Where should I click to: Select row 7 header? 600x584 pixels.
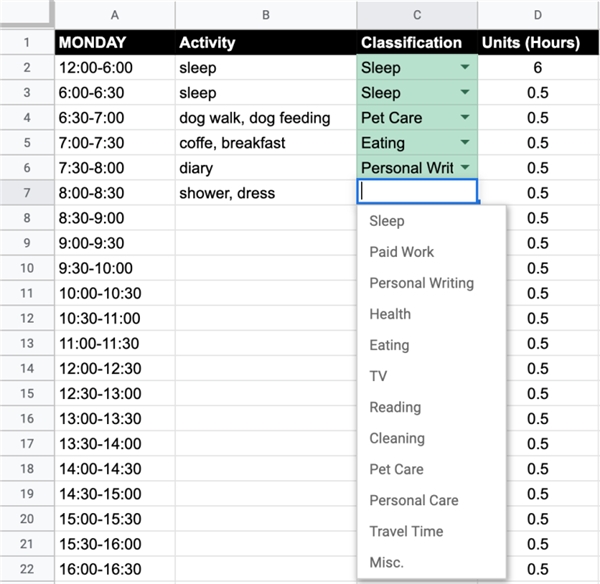click(x=27, y=192)
